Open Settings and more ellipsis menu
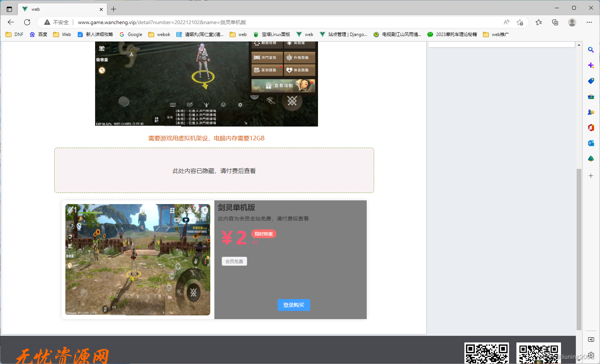Viewport: 600px width, 364px height. point(589,22)
